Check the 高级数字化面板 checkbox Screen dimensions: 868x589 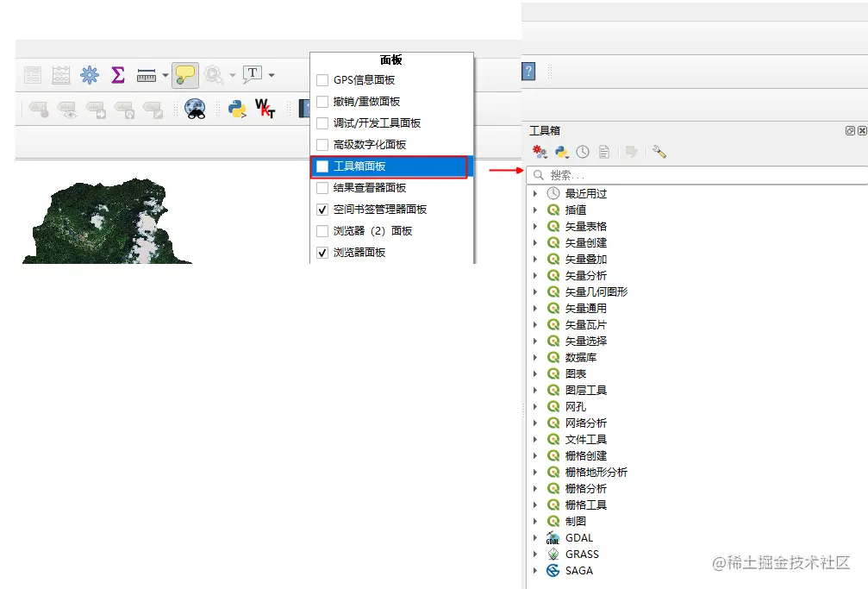click(x=322, y=145)
